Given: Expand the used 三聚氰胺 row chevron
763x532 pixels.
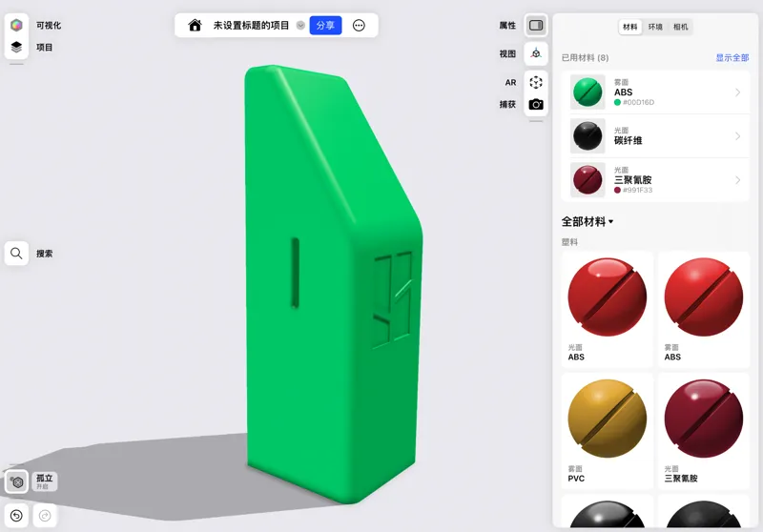Looking at the screenshot, I should tap(737, 180).
